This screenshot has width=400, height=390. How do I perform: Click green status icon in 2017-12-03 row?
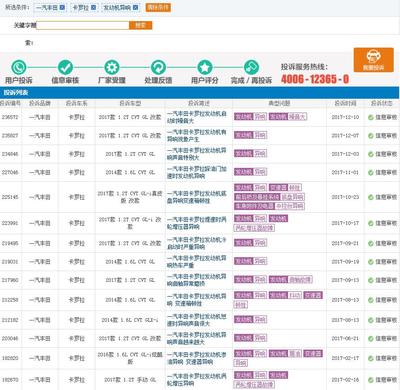pyautogui.click(x=370, y=154)
